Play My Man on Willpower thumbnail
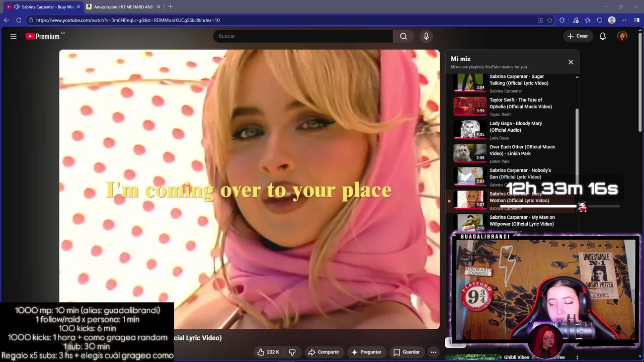644x362 pixels. [x=470, y=223]
